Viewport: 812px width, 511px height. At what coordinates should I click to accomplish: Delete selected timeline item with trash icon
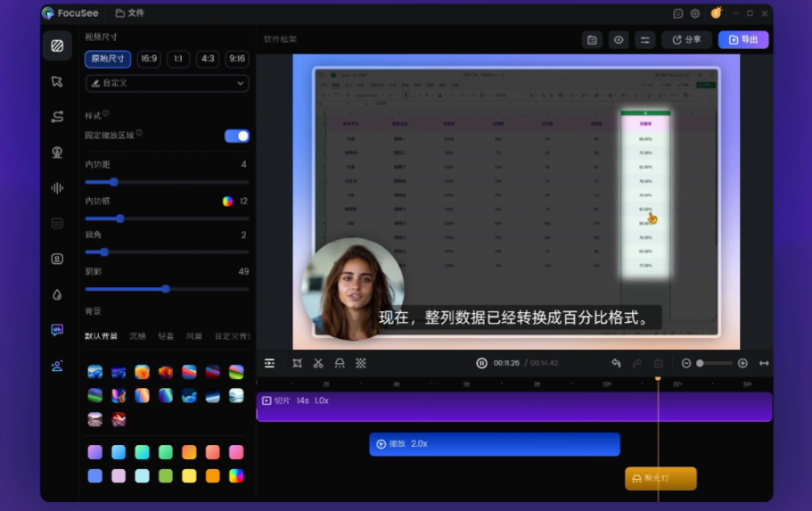tap(658, 363)
